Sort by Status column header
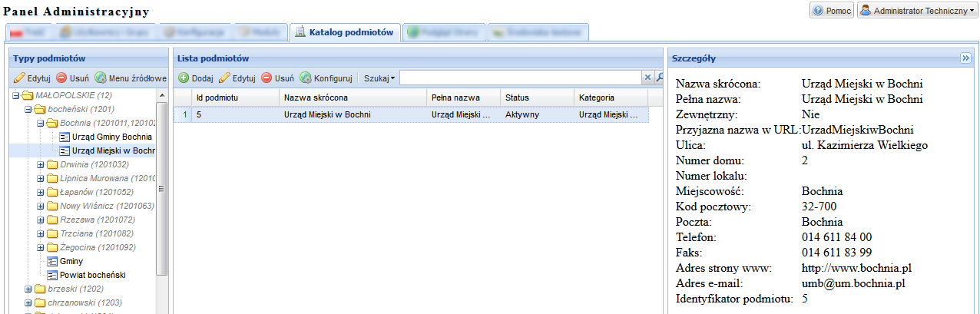The image size is (980, 314). pyautogui.click(x=537, y=98)
